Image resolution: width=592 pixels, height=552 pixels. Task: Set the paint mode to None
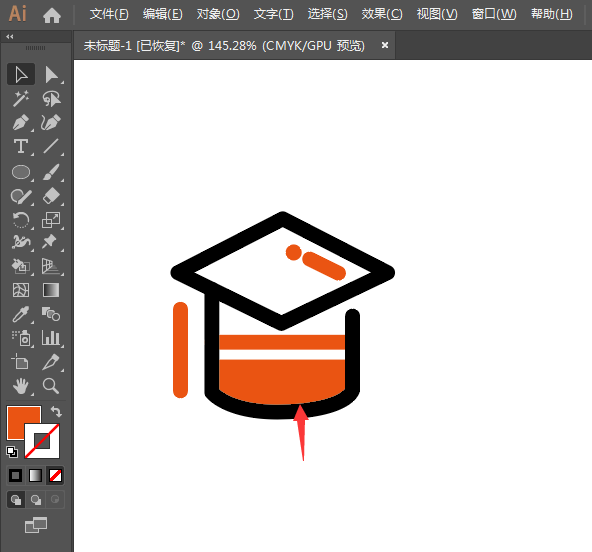click(55, 475)
